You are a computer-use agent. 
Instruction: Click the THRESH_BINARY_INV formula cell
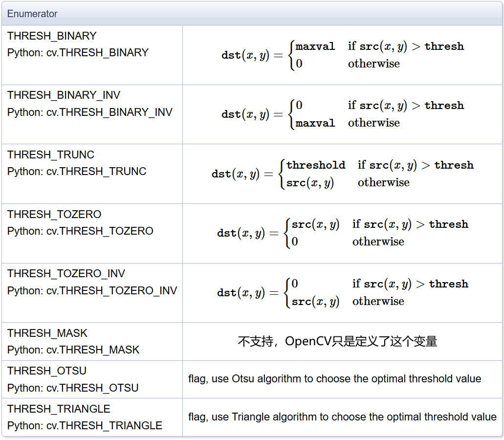342,114
